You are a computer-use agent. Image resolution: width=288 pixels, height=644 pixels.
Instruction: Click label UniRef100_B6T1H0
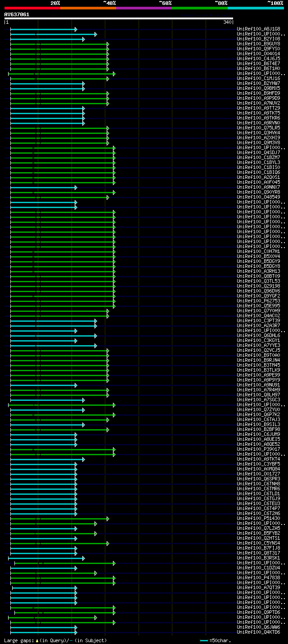[x=258, y=69]
